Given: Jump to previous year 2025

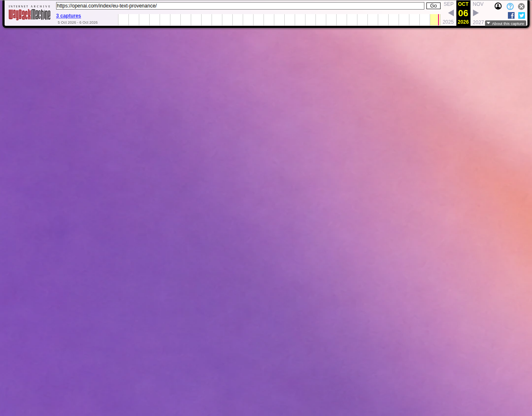Looking at the screenshot, I should [x=448, y=22].
